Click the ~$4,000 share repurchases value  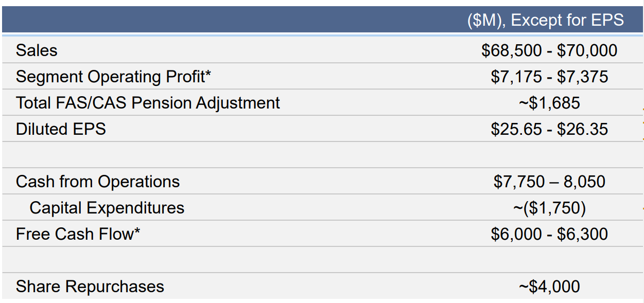[x=549, y=287]
